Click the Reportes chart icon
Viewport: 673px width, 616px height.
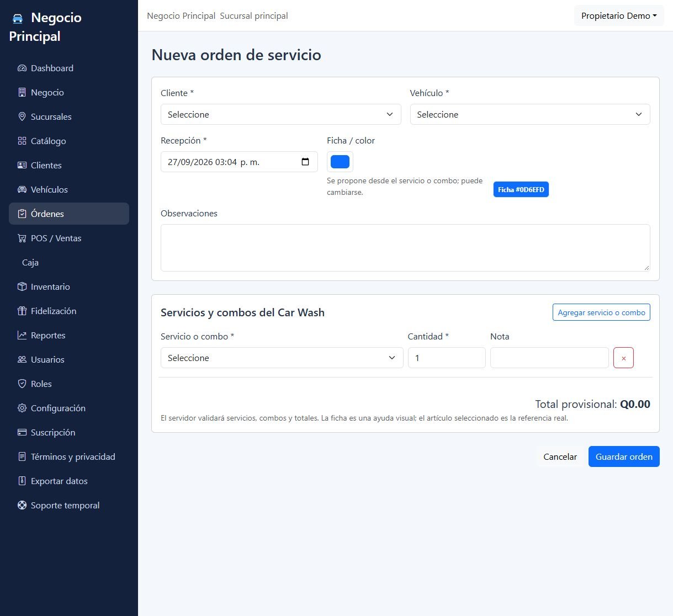tap(22, 336)
